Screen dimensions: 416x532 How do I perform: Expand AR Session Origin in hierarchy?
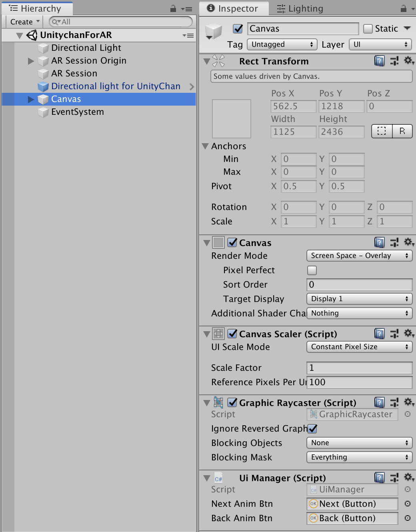(x=31, y=61)
